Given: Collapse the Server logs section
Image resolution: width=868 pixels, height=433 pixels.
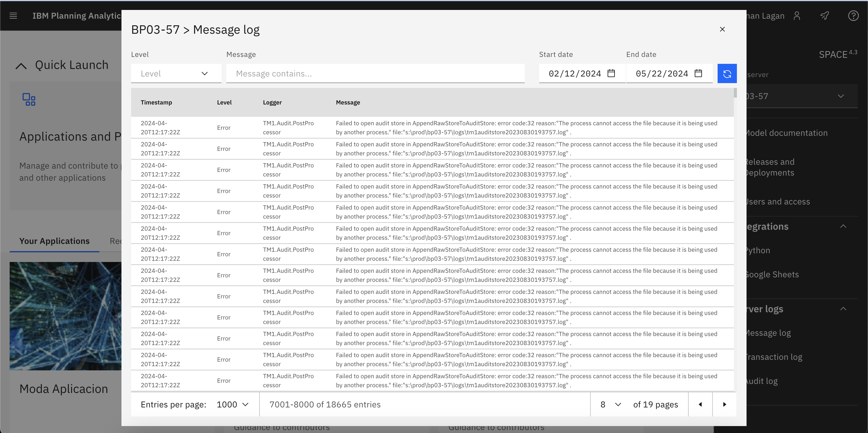Looking at the screenshot, I should tap(843, 309).
